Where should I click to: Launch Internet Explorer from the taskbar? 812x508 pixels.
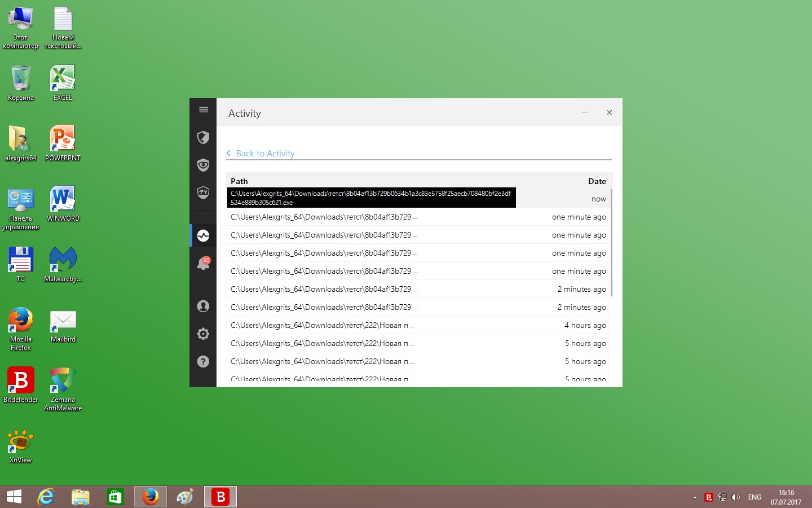coord(46,497)
